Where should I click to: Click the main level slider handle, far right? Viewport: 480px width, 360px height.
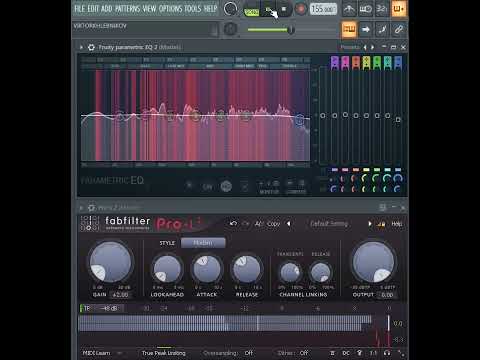point(398,119)
